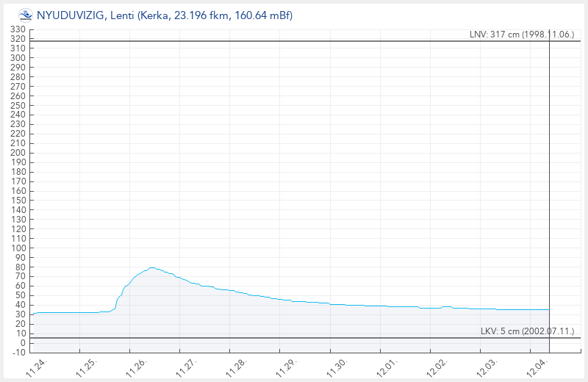The height and width of the screenshot is (382, 588).
Task: Select the -10 value on the y-axis
Action: (18, 353)
